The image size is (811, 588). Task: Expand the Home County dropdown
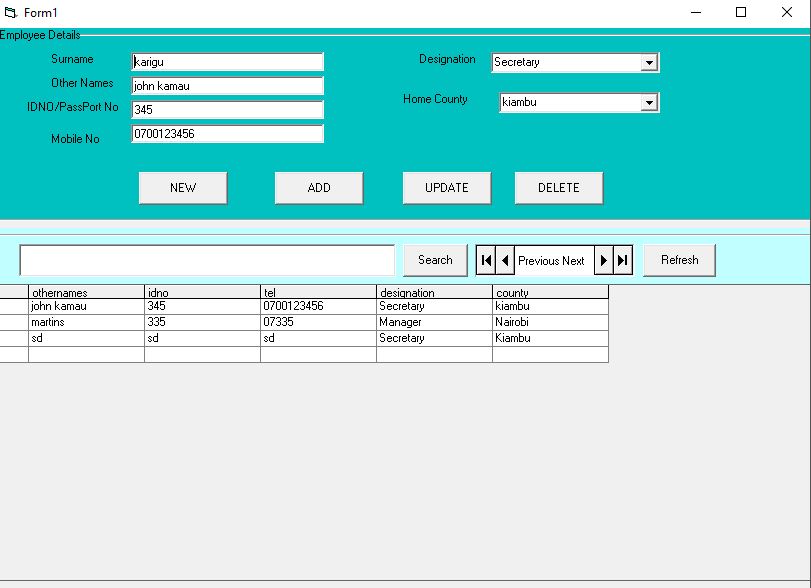649,103
